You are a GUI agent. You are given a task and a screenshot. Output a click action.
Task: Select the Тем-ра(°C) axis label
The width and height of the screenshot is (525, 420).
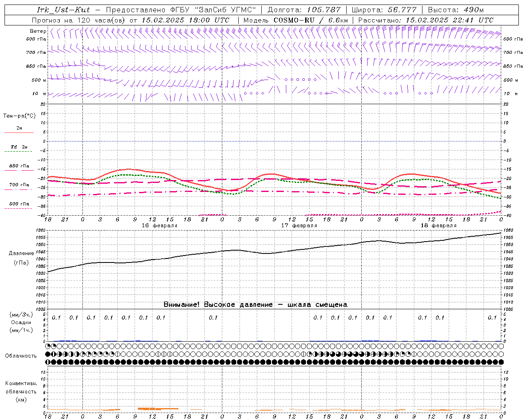coord(19,116)
